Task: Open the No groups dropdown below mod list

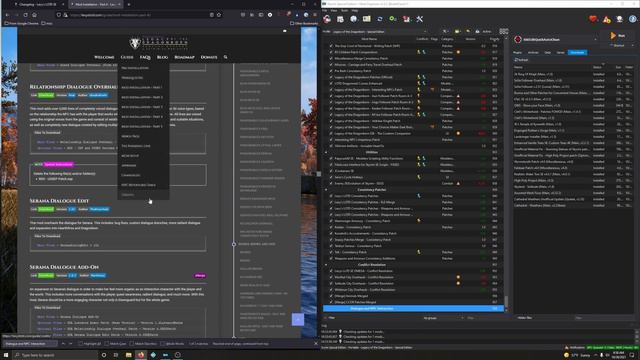Action: coord(444,318)
